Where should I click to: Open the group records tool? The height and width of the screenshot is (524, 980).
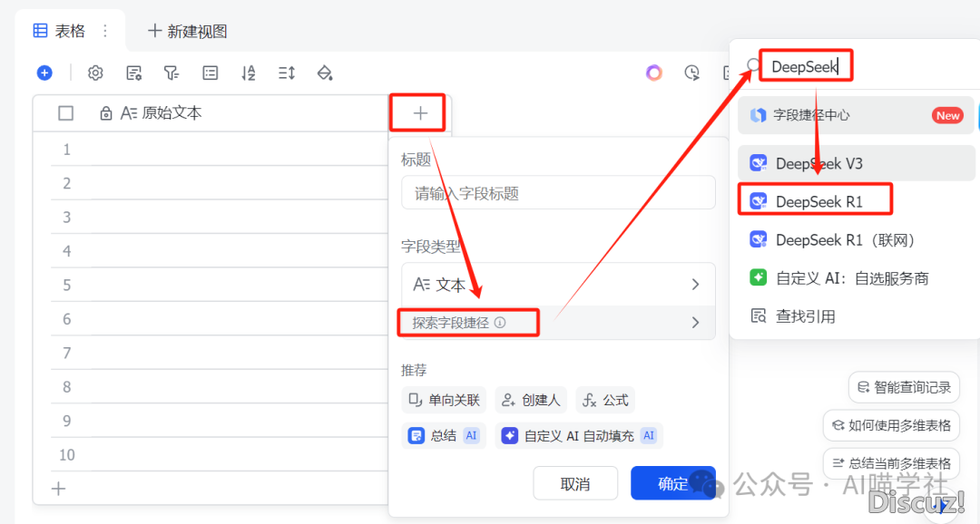tap(210, 73)
